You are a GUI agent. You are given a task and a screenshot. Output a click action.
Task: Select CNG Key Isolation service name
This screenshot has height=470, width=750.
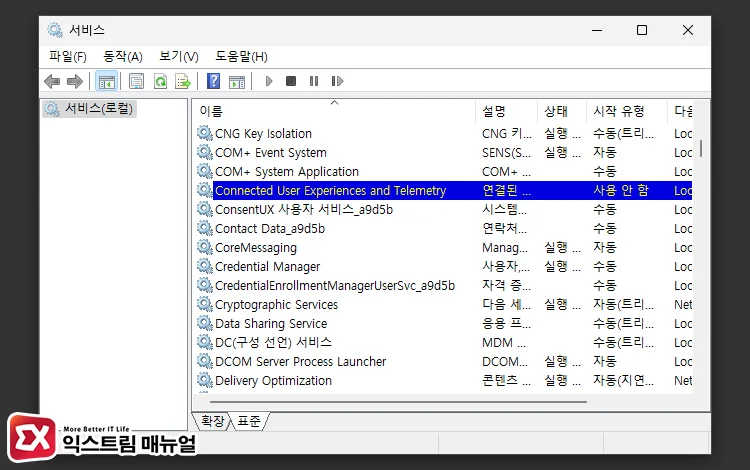(x=263, y=133)
